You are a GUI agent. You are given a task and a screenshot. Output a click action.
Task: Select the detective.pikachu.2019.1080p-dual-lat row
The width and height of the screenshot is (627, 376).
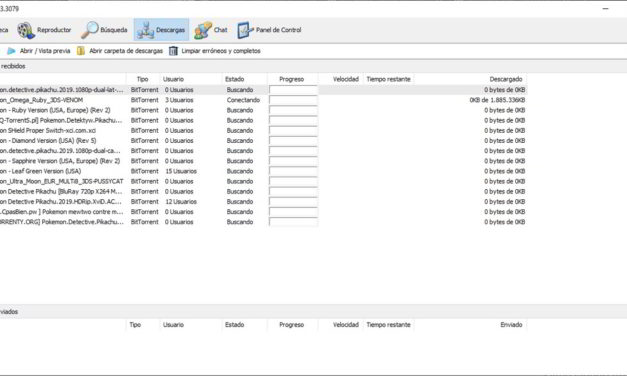click(x=263, y=90)
